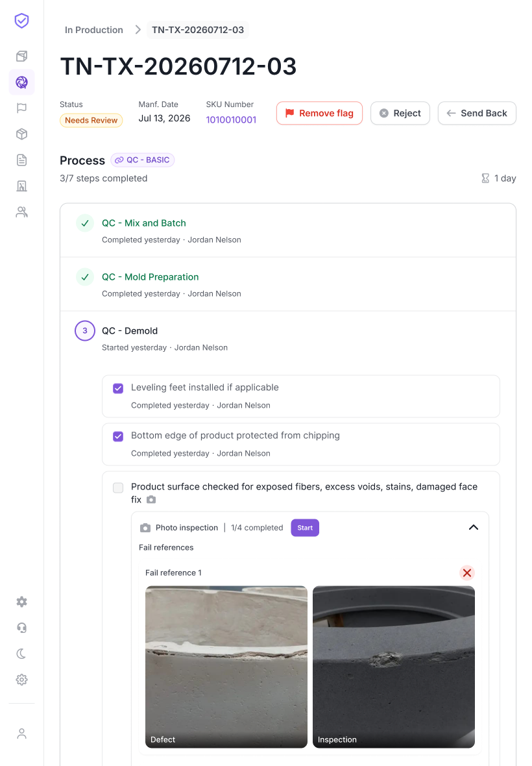The image size is (532, 766).
Task: Check Product surface checked for exposed fibers
Action: pos(118,488)
